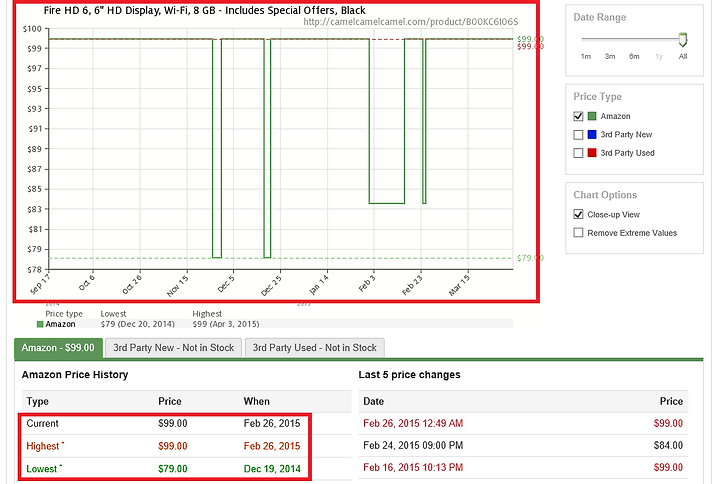720x484 pixels.
Task: Click $99 (Apr 3, 2015) highest legend value
Action: [225, 324]
